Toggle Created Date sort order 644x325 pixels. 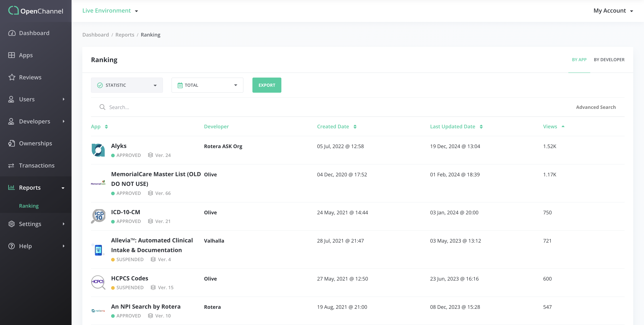[355, 127]
